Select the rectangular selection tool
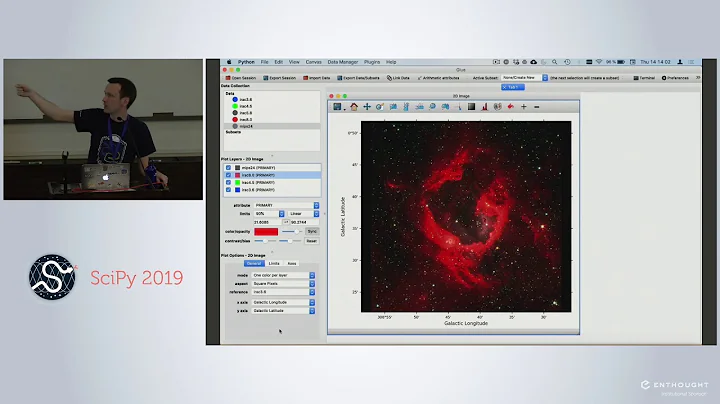 393,107
